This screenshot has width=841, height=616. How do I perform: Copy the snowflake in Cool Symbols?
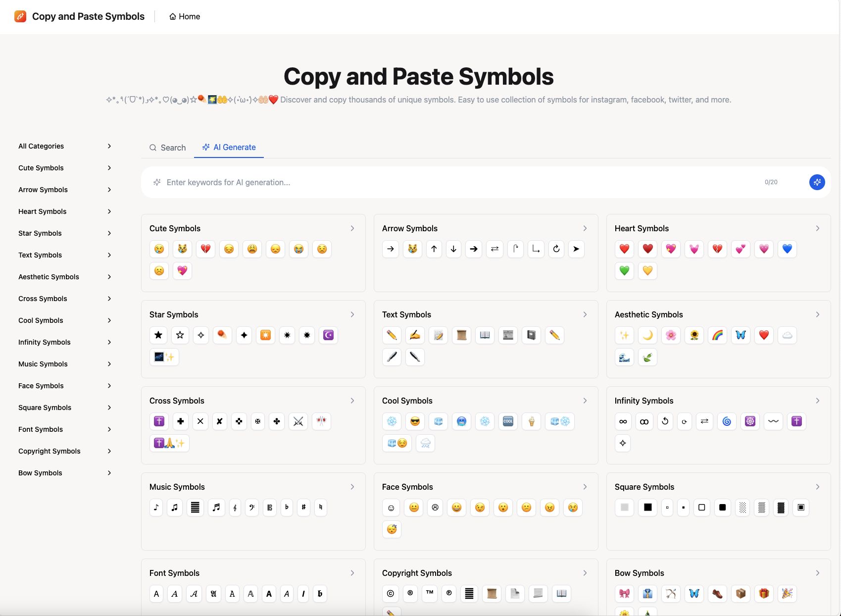[x=392, y=421]
